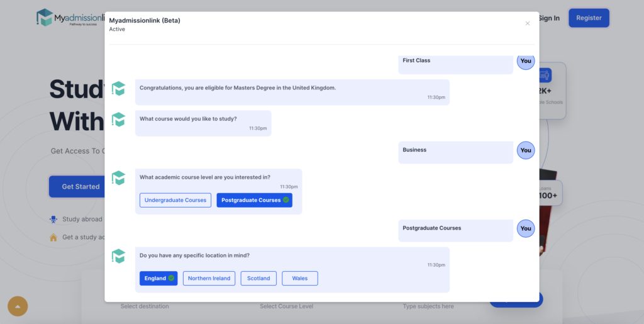Screen dimensions: 644x324
Task: Open the Sign In link
Action: coord(549,18)
